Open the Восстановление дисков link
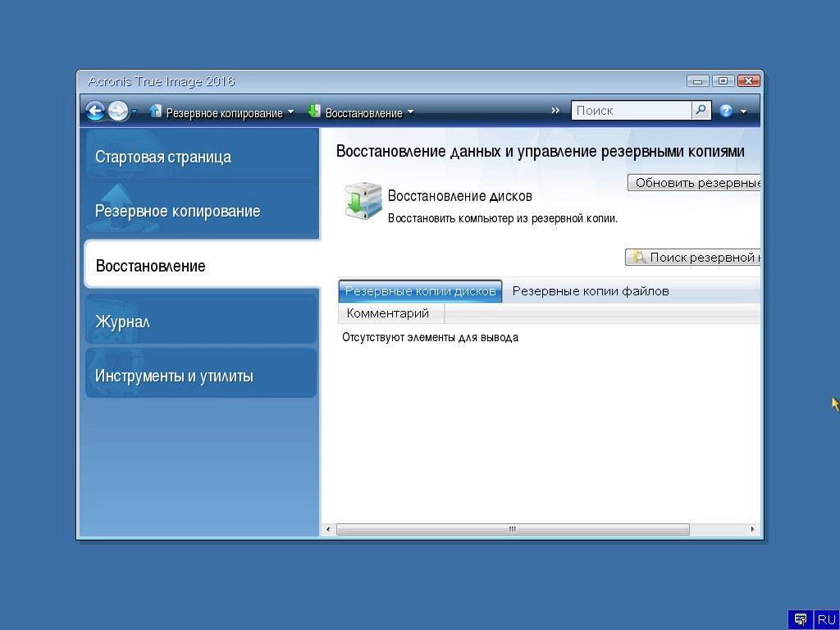The width and height of the screenshot is (840, 630). tap(459, 196)
